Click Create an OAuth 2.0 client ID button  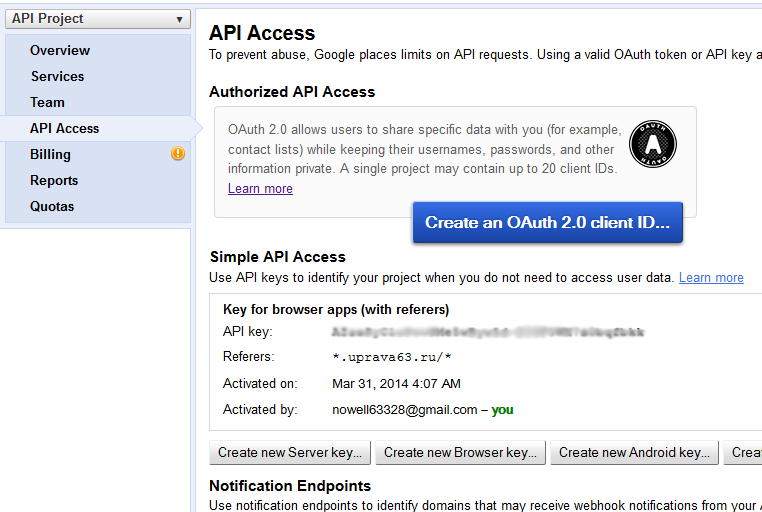[x=547, y=223]
